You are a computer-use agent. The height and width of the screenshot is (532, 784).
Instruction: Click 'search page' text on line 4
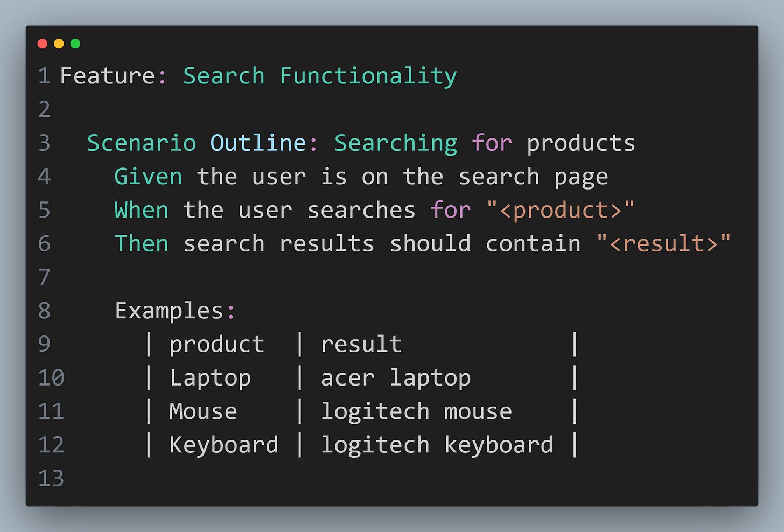[533, 178]
